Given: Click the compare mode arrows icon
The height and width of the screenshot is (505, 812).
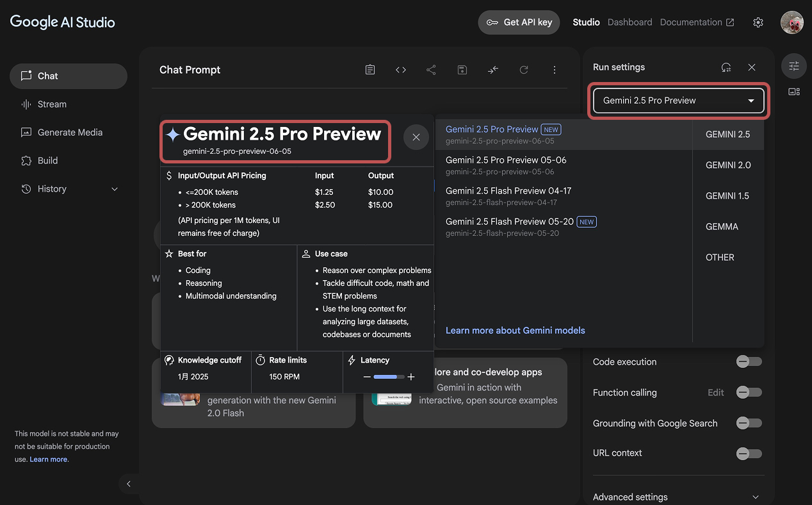Looking at the screenshot, I should (x=493, y=70).
